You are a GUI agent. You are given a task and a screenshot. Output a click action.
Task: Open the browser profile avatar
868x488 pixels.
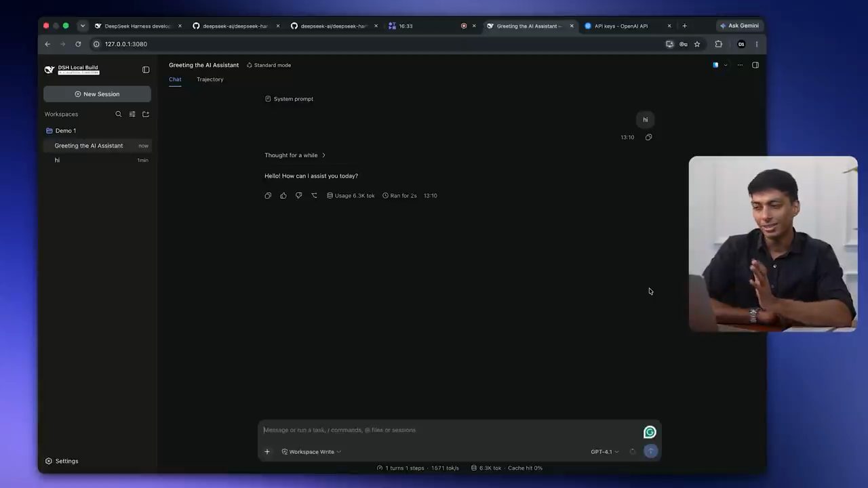click(741, 44)
